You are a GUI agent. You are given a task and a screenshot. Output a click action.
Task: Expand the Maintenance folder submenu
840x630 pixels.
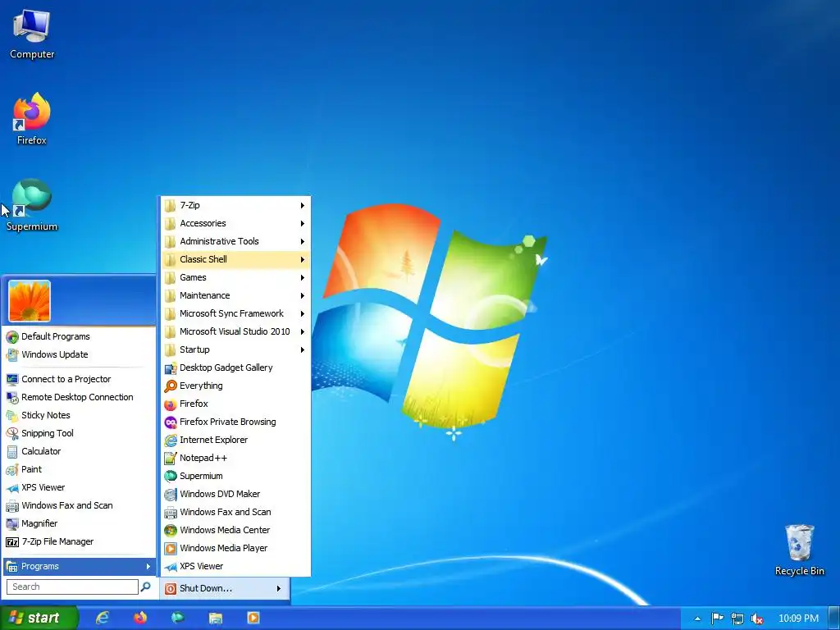tap(235, 295)
